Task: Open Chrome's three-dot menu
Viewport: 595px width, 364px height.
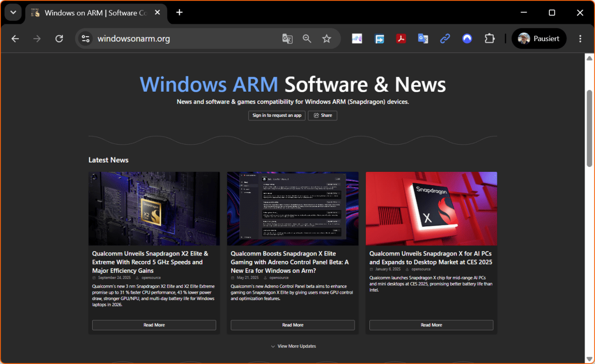Action: (x=580, y=39)
